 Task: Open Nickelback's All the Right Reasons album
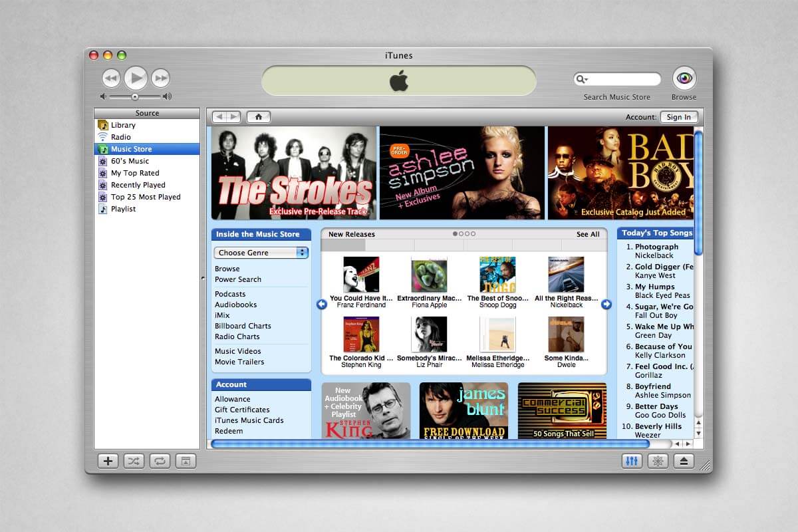pos(566,275)
